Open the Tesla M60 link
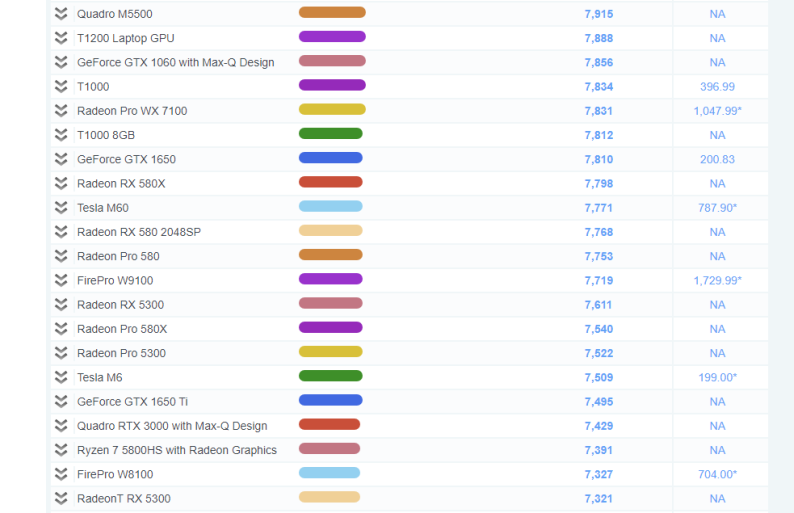Screen dimensions: 794x513 coord(103,208)
